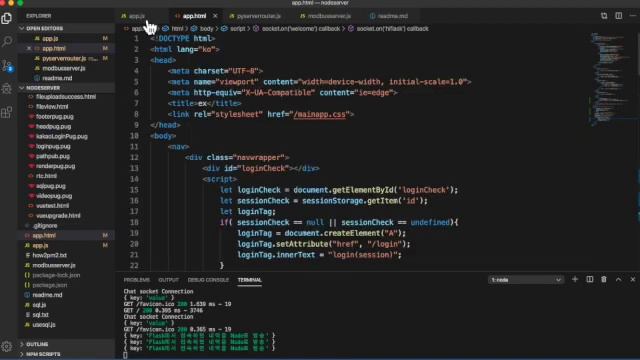Select app.js in the Open Editors list
This screenshot has height=360, width=640.
(66, 38)
